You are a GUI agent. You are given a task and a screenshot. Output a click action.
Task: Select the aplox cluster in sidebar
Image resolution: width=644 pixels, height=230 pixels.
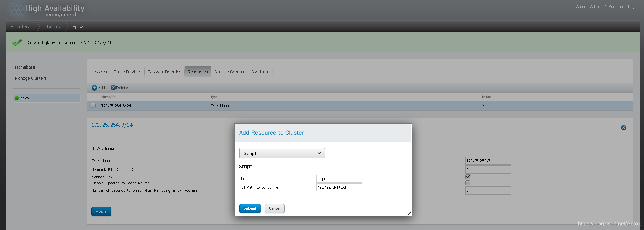point(47,98)
